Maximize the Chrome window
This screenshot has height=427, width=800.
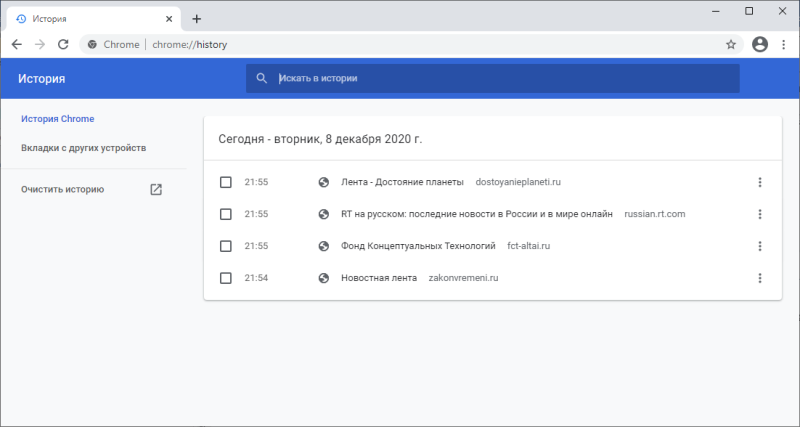[x=749, y=11]
